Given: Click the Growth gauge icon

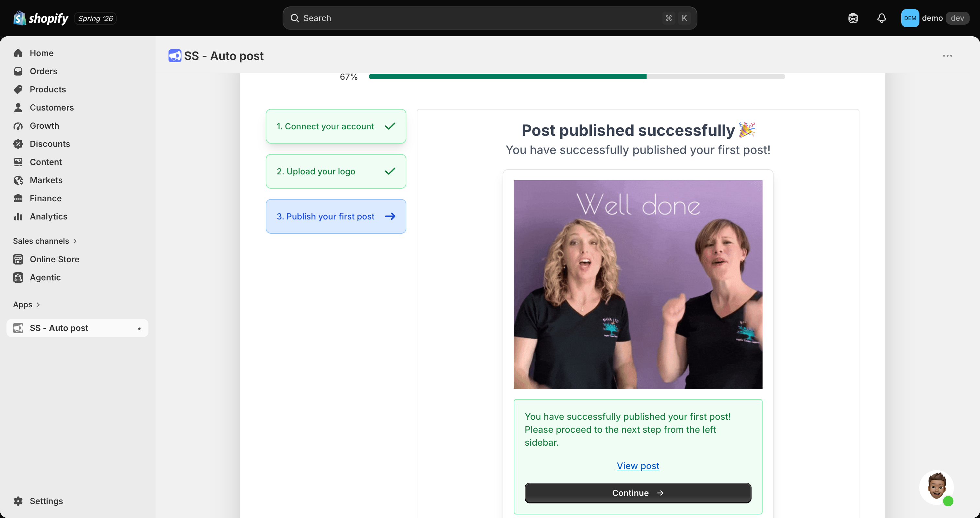Looking at the screenshot, I should [18, 125].
